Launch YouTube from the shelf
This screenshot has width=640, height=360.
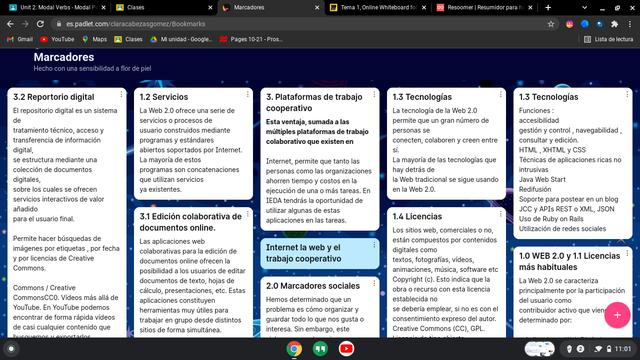[x=346, y=349]
